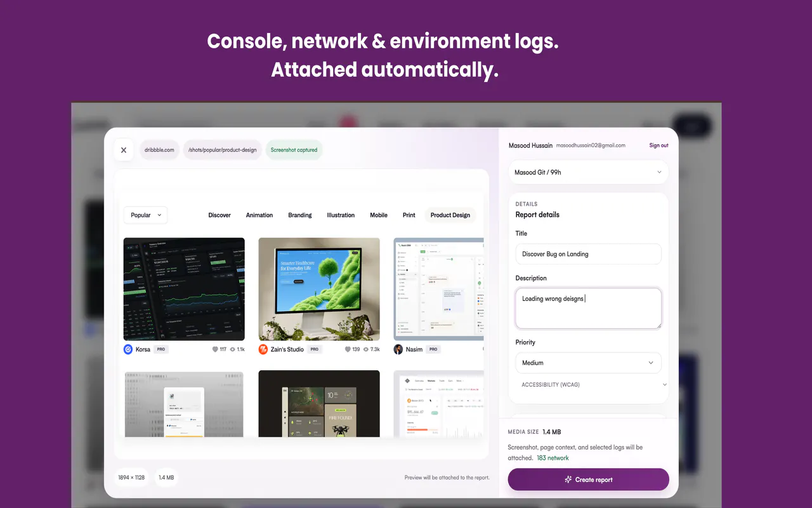This screenshot has width=812, height=508.
Task: Close the report dialog with the X icon
Action: [x=124, y=150]
